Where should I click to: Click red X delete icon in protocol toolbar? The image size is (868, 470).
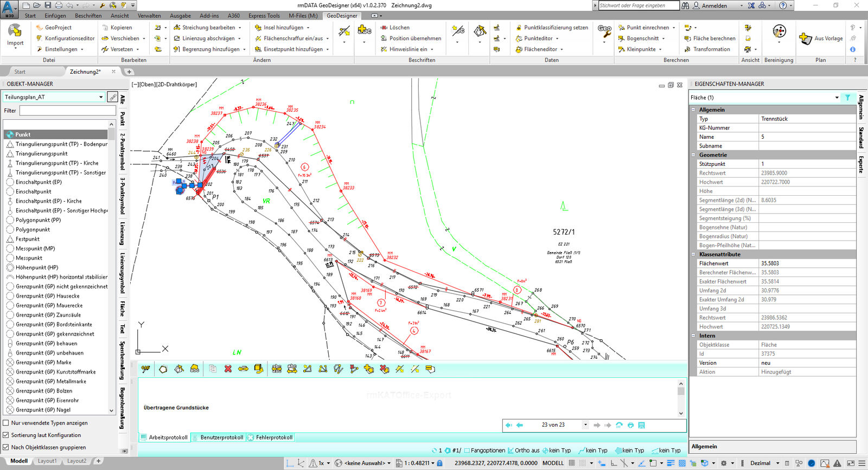pyautogui.click(x=228, y=369)
